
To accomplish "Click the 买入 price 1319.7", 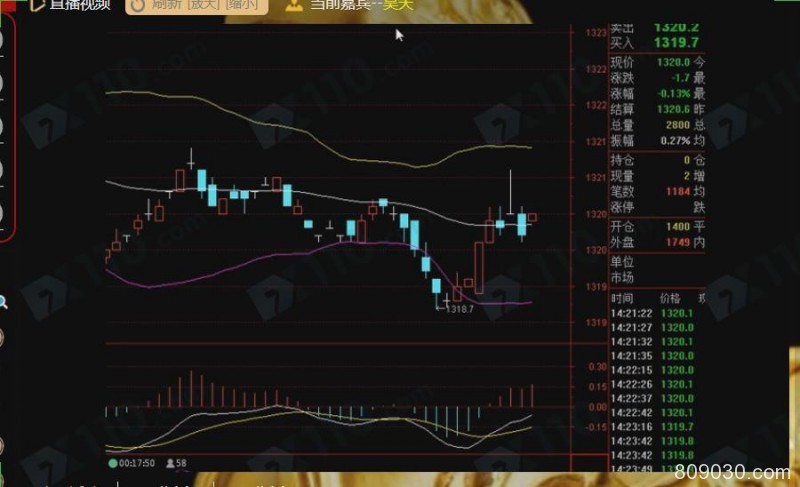I will coord(676,42).
